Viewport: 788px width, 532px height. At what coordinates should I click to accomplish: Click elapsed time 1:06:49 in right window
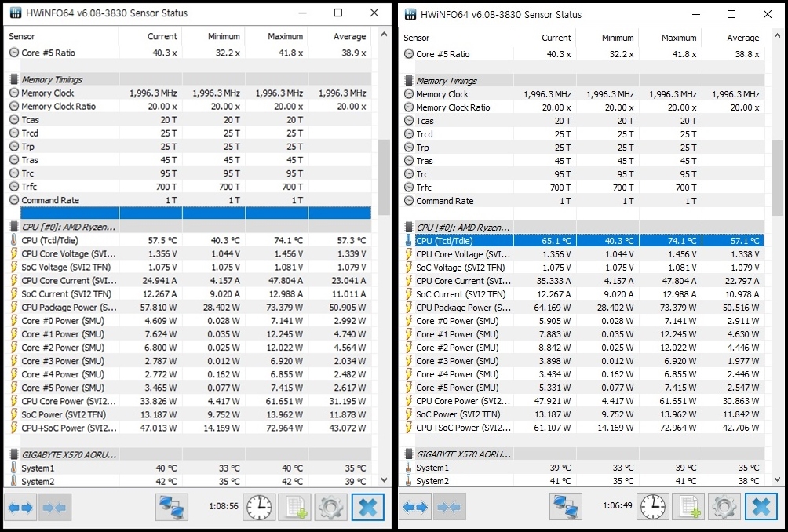coord(617,505)
